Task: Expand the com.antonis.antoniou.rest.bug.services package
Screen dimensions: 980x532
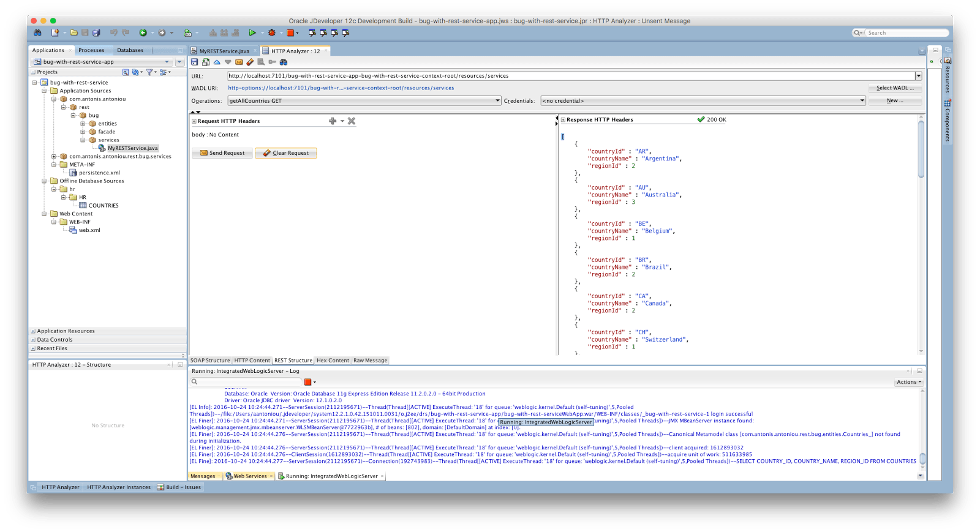Action: (54, 156)
